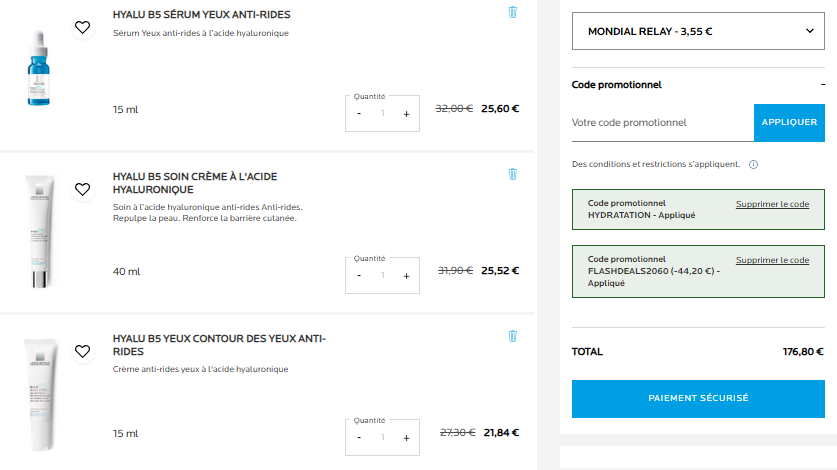Image resolution: width=837 pixels, height=470 pixels.
Task: Delete Hyalu B5 Sérum Yeux from cart
Action: [x=513, y=12]
